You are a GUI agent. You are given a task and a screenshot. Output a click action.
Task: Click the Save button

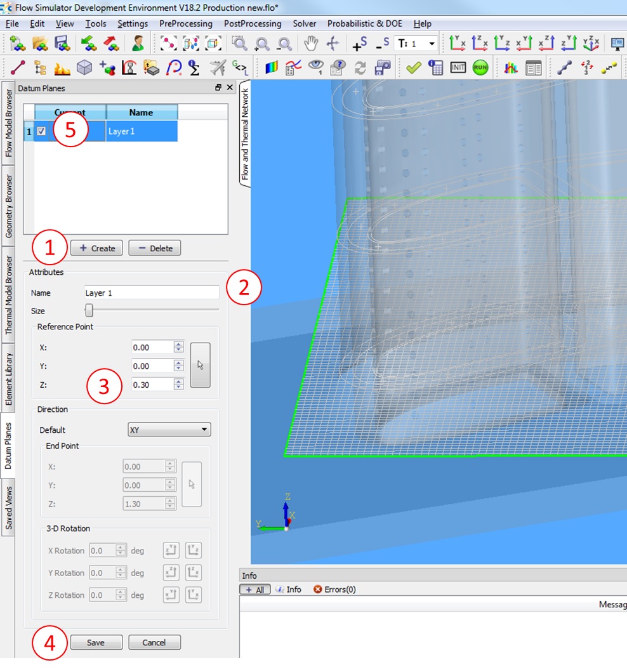96,642
